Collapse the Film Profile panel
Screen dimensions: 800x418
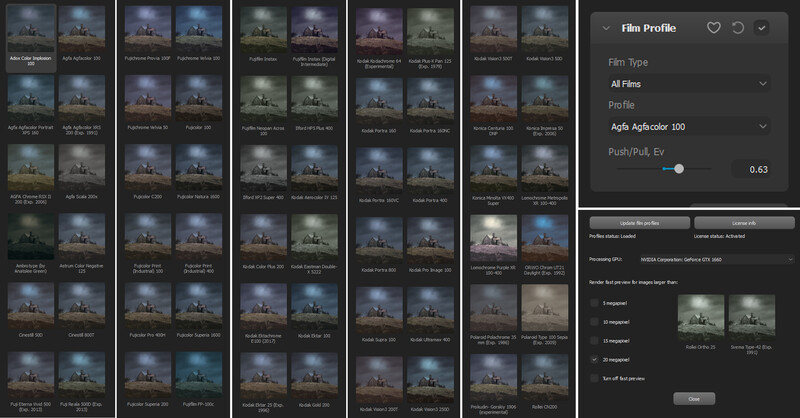606,28
